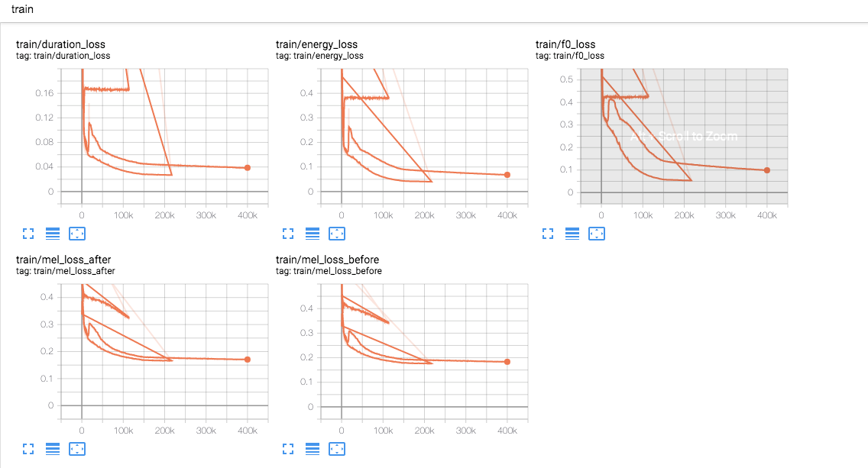The image size is (868, 468).
Task: Fit train/mel_loss_after chart domain to data
Action: click(x=77, y=449)
